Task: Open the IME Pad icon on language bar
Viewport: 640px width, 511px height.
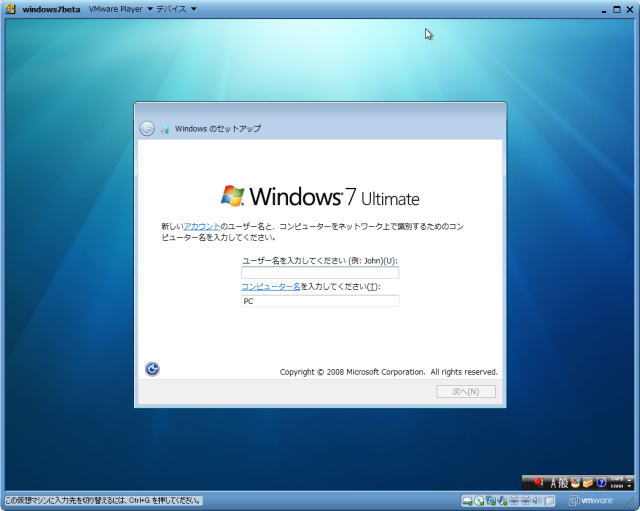Action: (x=576, y=483)
